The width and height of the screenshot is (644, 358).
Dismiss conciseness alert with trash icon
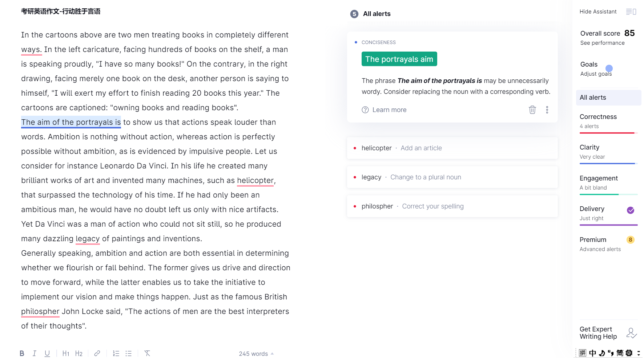pyautogui.click(x=532, y=110)
